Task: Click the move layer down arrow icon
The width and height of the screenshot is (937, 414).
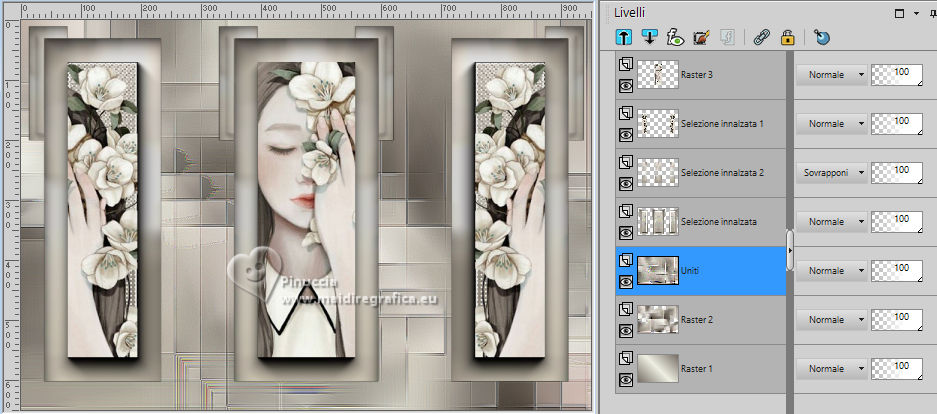Action: pos(650,38)
